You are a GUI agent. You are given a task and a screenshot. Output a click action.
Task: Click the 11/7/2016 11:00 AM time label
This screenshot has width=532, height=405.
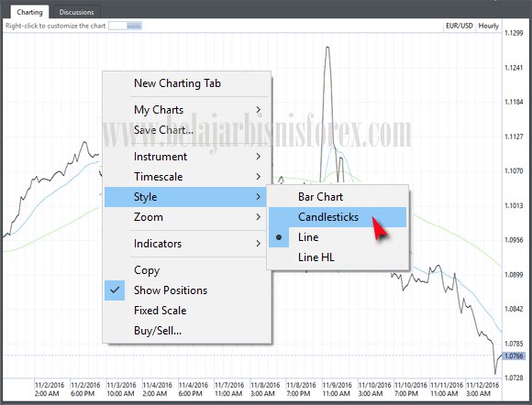[x=229, y=389]
